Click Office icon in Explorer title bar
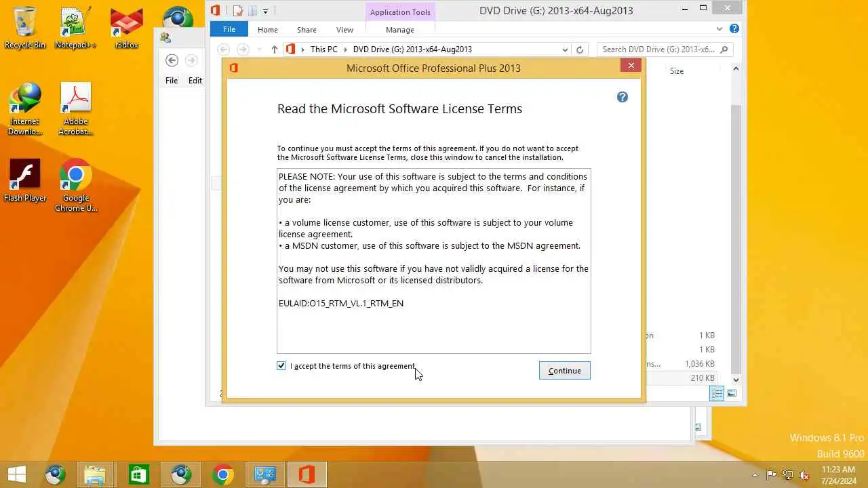Viewport: 868px width, 488px height. pos(216,10)
